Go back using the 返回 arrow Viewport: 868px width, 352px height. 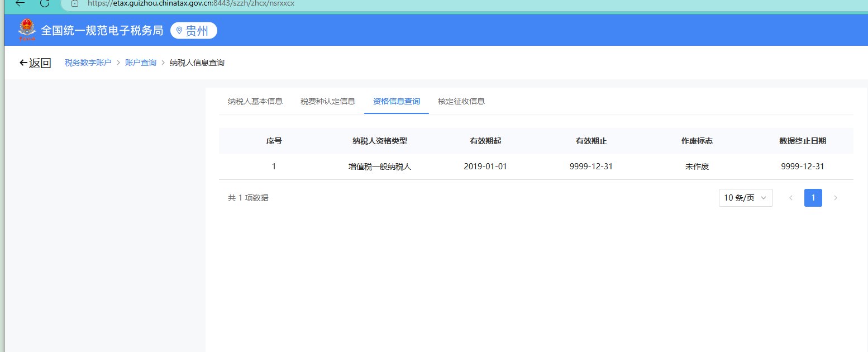[x=35, y=63]
